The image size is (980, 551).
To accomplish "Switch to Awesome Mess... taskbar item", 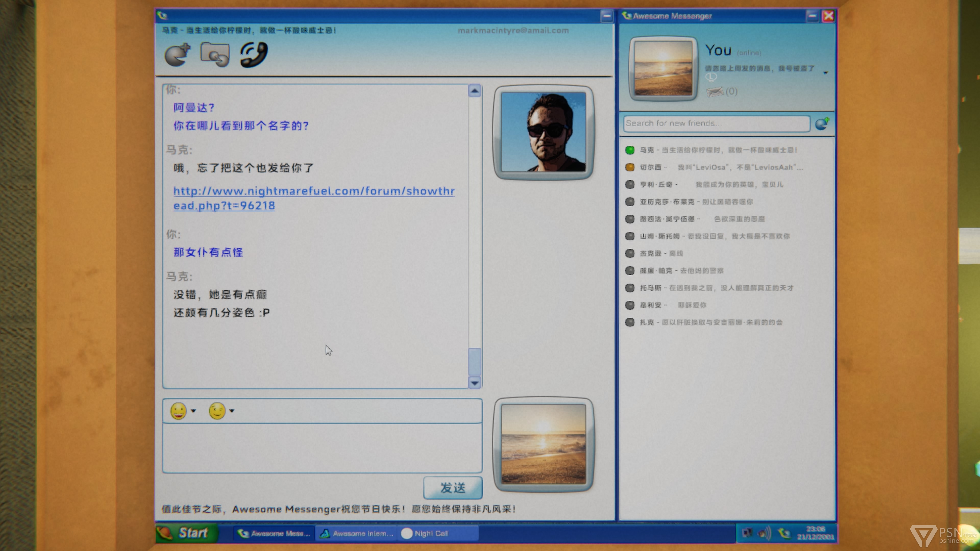I will point(274,533).
